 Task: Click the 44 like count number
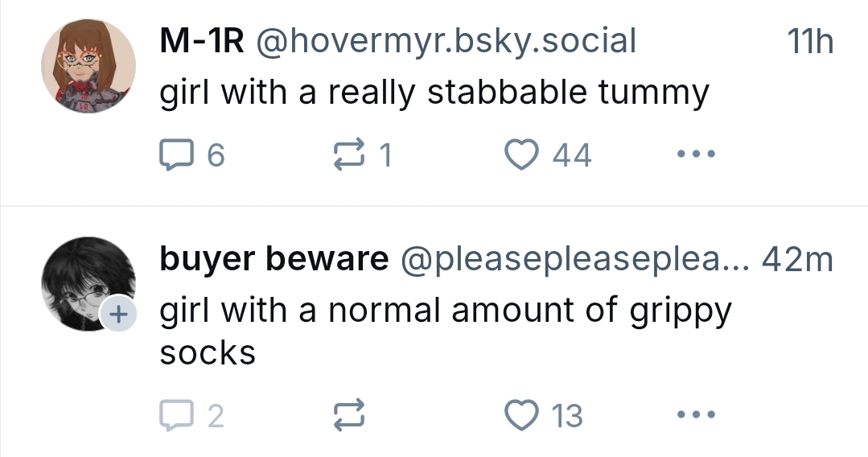[x=572, y=156]
